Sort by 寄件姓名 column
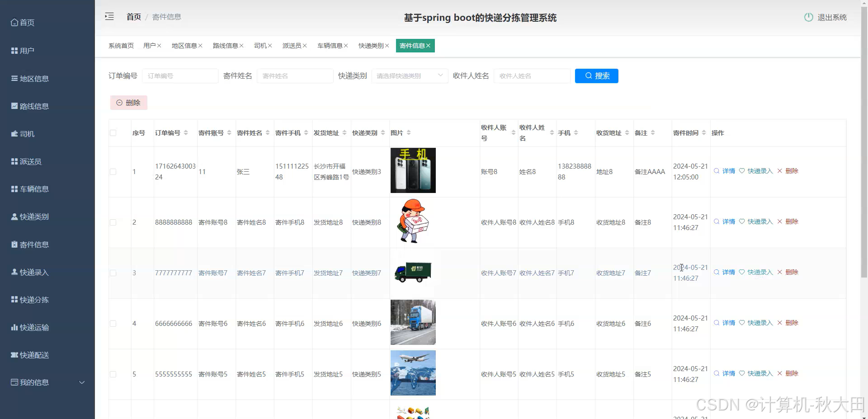 (268, 133)
